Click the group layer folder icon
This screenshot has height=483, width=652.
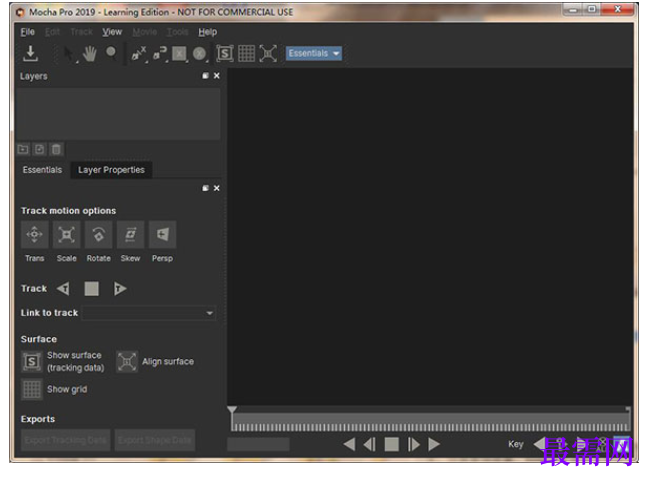click(23, 149)
